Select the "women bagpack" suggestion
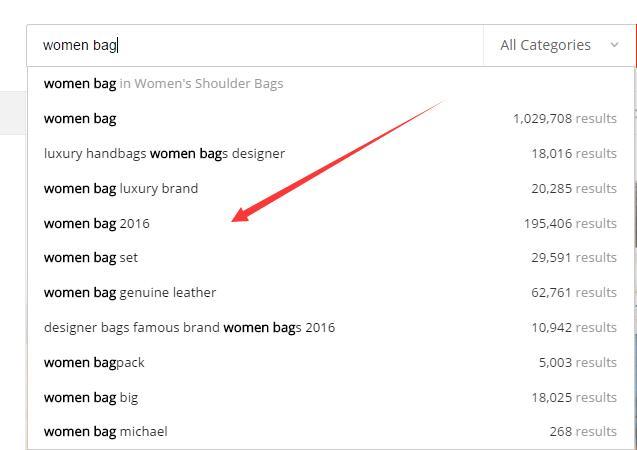This screenshot has width=637, height=450. pyautogui.click(x=94, y=362)
